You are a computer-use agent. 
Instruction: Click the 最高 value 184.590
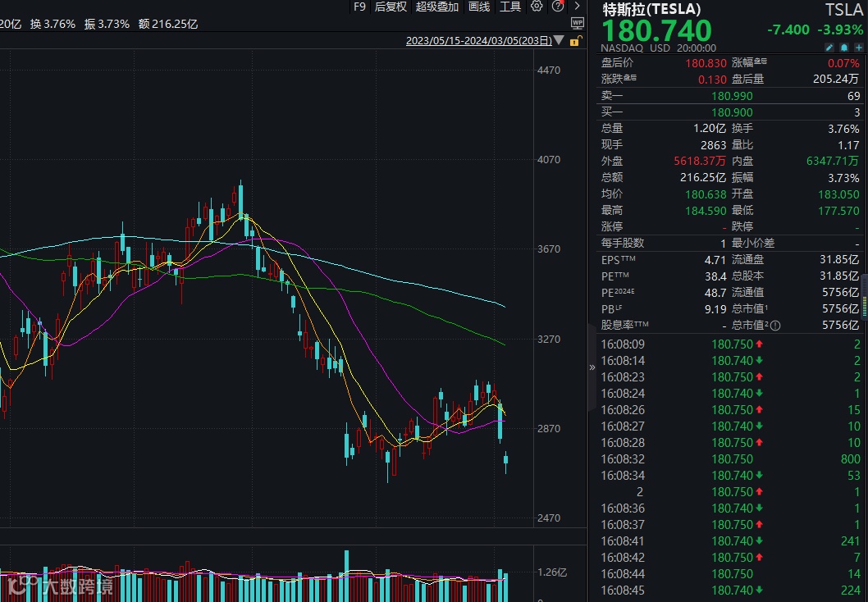[706, 210]
